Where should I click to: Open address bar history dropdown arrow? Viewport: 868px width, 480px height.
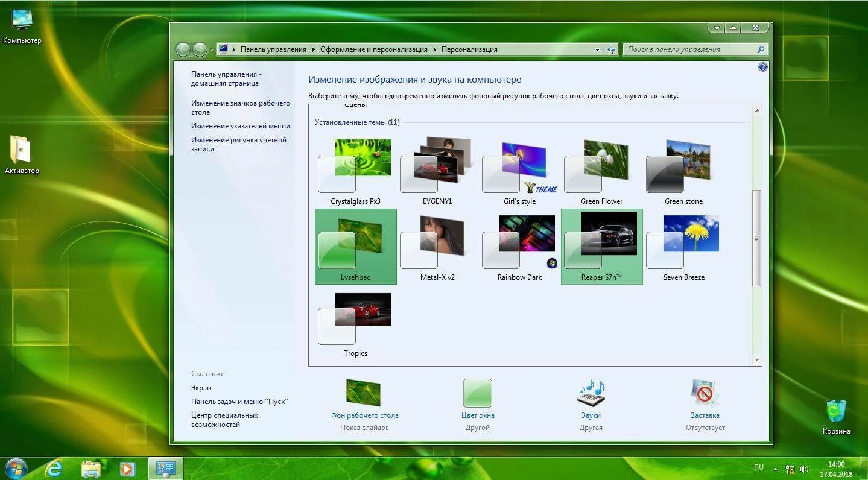tap(597, 49)
